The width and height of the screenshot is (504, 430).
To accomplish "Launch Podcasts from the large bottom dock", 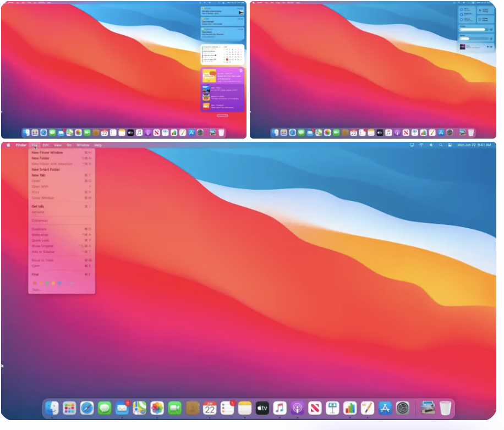I will [x=298, y=408].
